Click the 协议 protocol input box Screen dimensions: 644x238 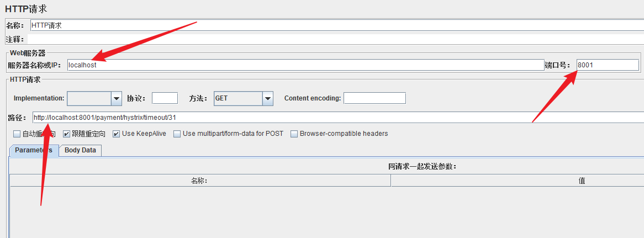pos(165,98)
